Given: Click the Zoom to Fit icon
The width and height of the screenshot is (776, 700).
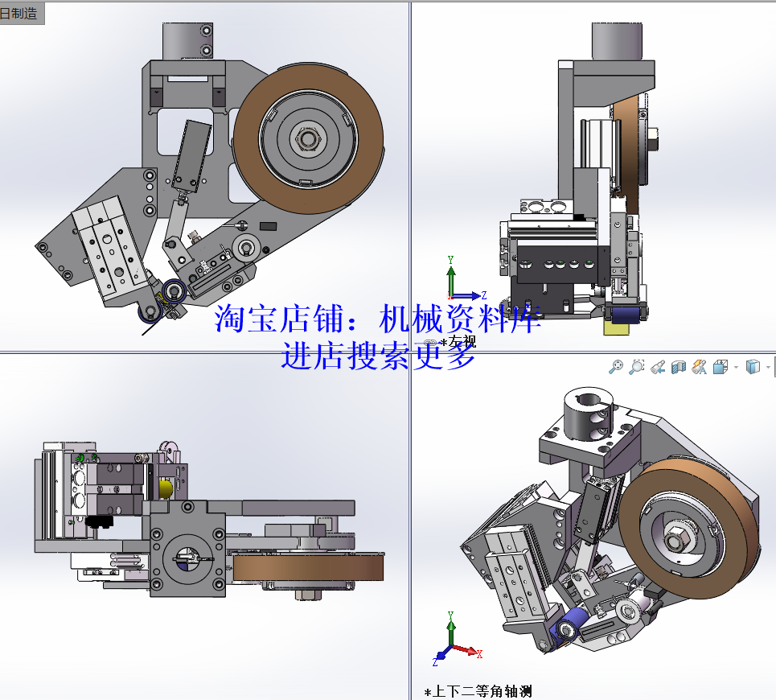Looking at the screenshot, I should pyautogui.click(x=616, y=367).
